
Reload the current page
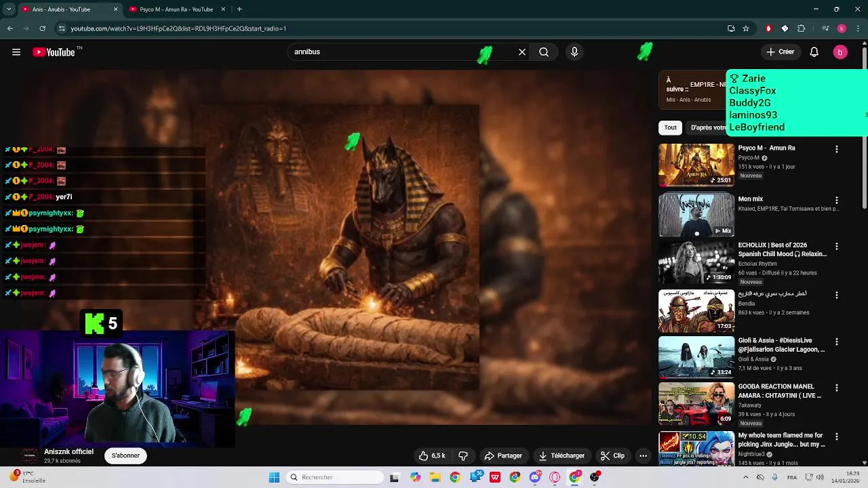click(x=42, y=28)
